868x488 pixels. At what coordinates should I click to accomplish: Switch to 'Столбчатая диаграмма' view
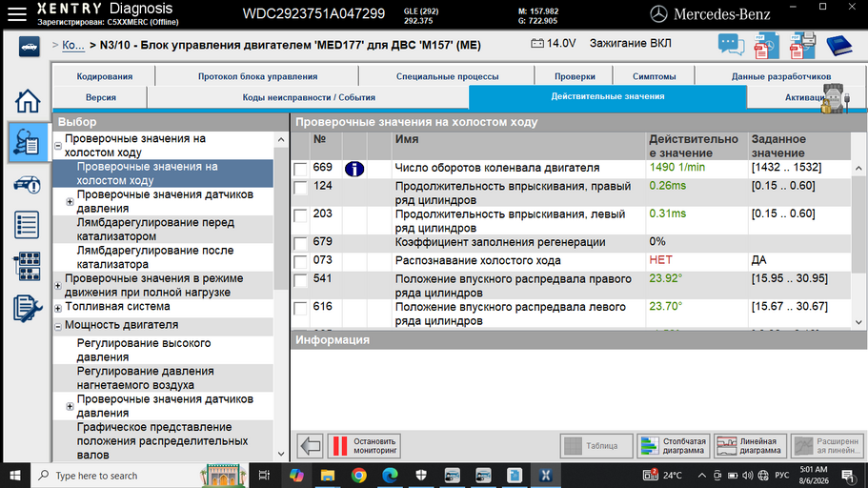point(674,445)
